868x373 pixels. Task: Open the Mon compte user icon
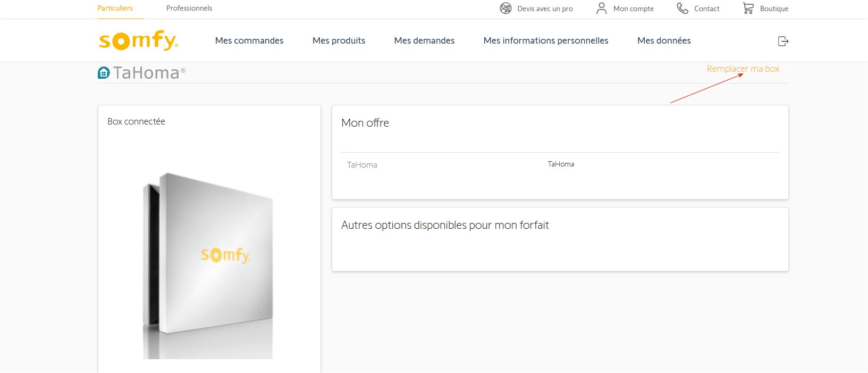point(601,9)
